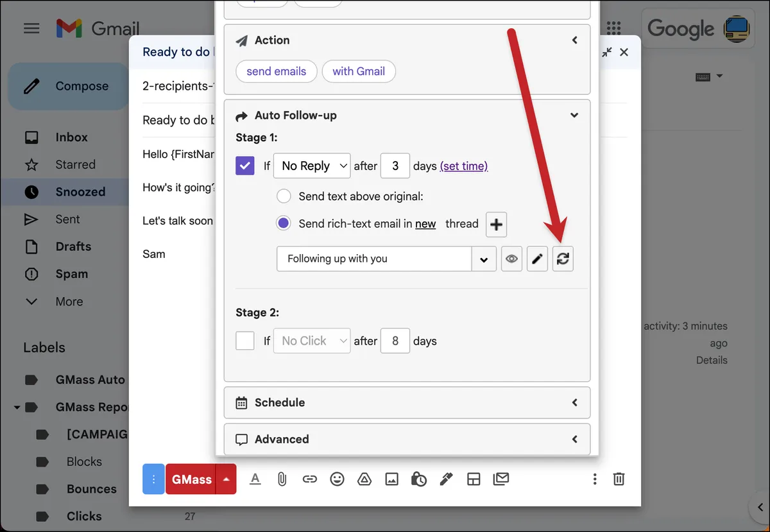Discard the draft with the trash icon
770x532 pixels.
[619, 479]
